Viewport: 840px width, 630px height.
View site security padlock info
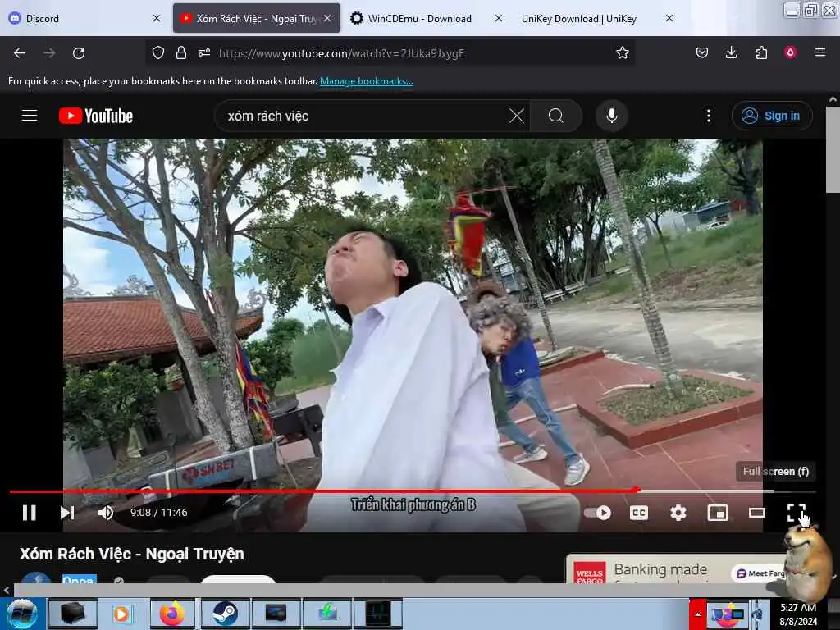pyautogui.click(x=181, y=52)
